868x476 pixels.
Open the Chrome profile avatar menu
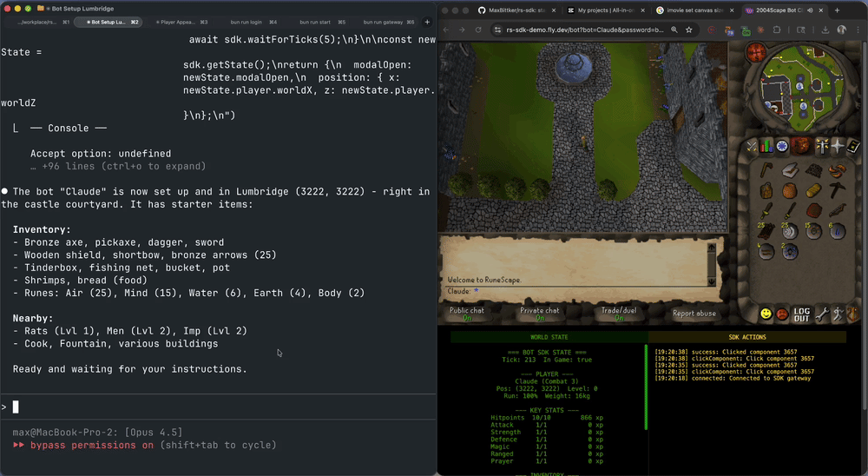pos(841,30)
